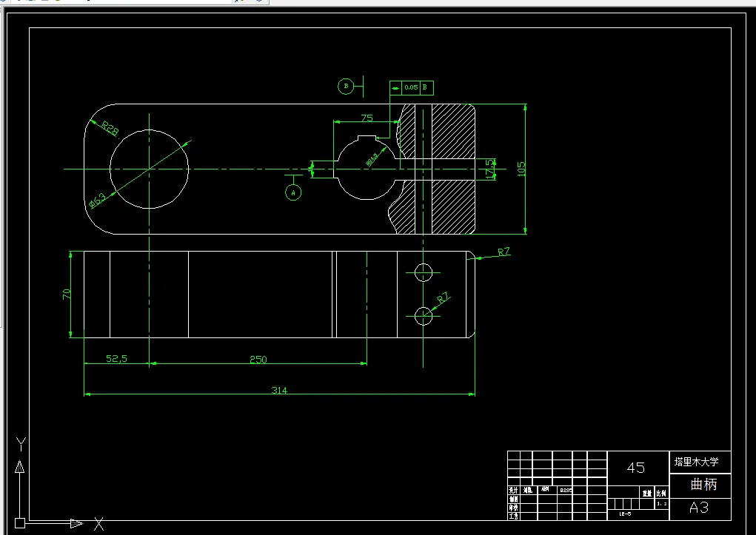Select the lower small hole with R7 leader

point(424,316)
